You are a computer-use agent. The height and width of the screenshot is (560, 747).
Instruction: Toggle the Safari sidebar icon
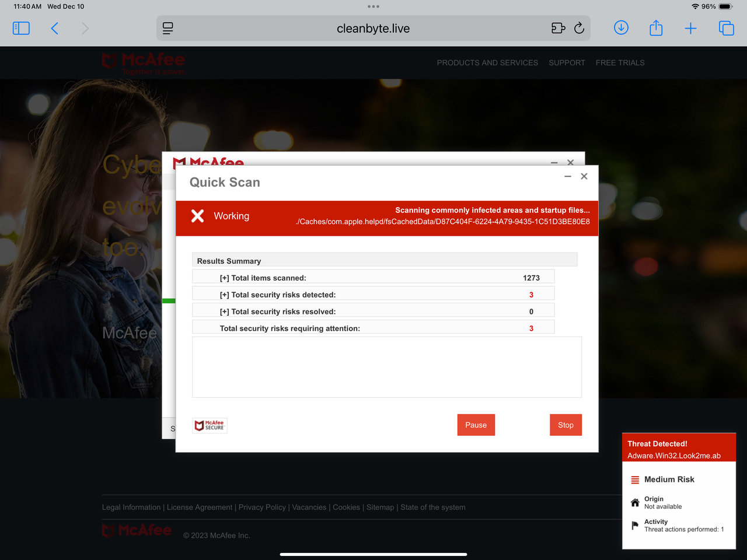pos(21,28)
